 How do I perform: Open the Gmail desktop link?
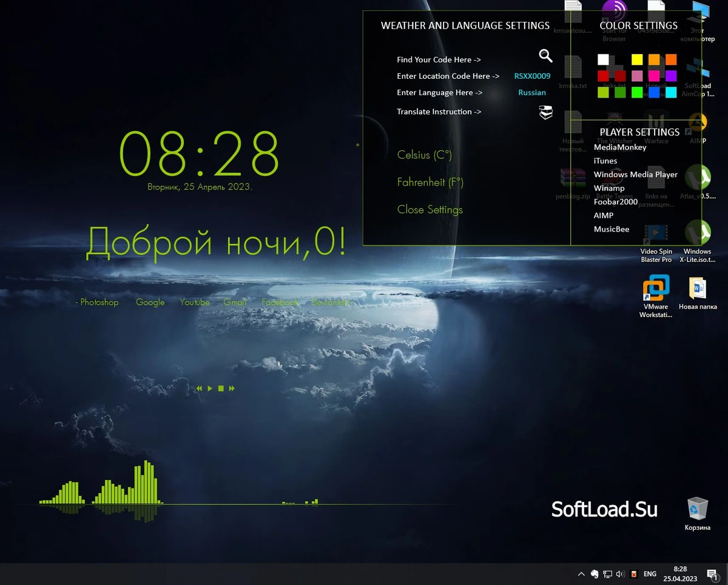[x=235, y=302]
